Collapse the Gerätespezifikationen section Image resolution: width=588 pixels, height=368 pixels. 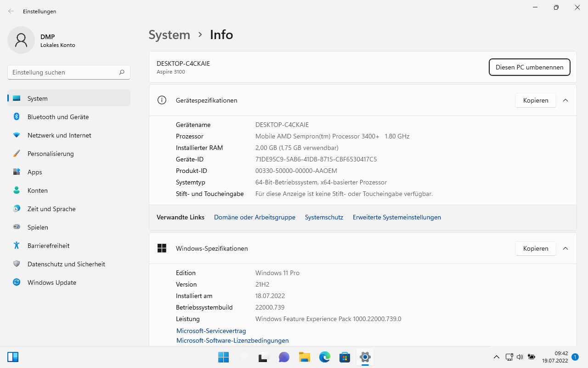[x=565, y=100]
